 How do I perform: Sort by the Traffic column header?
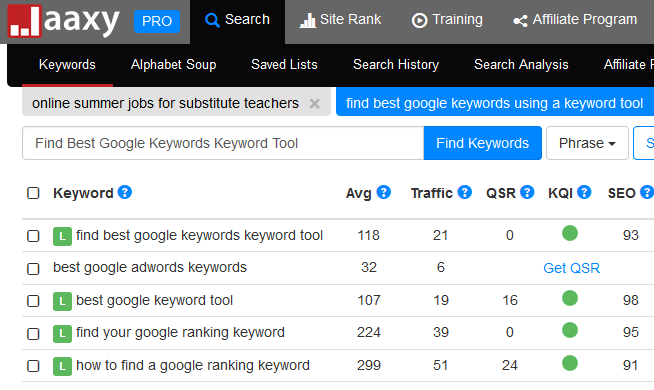point(432,193)
